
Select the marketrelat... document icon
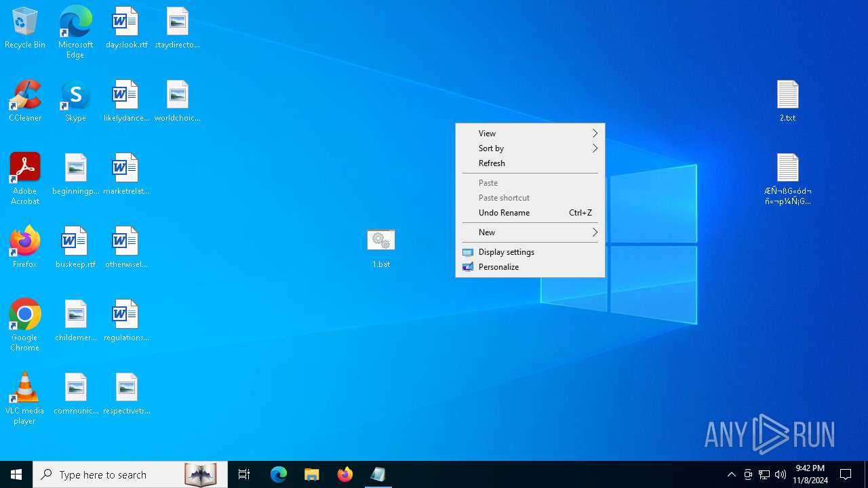[x=126, y=175]
